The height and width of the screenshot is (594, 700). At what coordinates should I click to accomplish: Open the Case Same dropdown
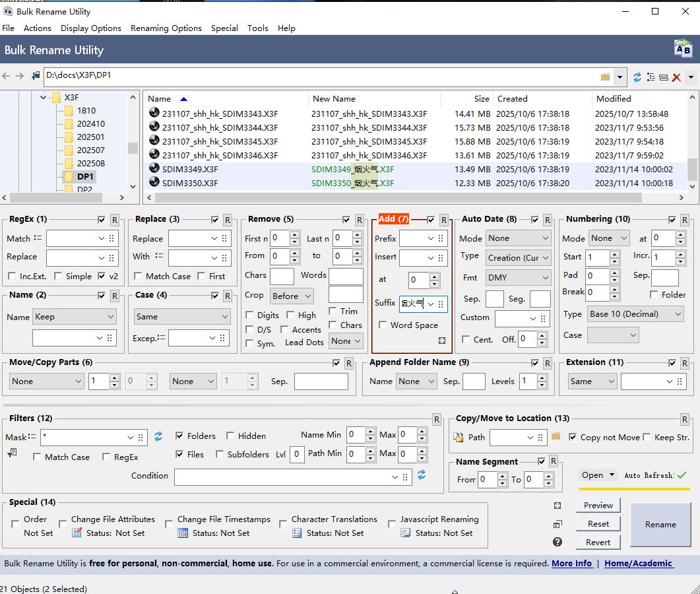click(x=181, y=317)
